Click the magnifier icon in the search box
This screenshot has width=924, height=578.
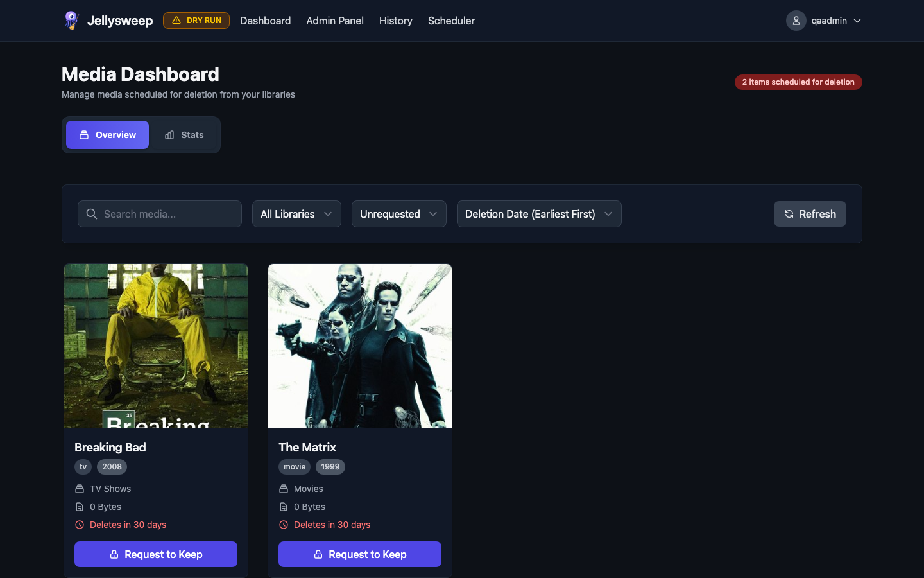pyautogui.click(x=92, y=214)
